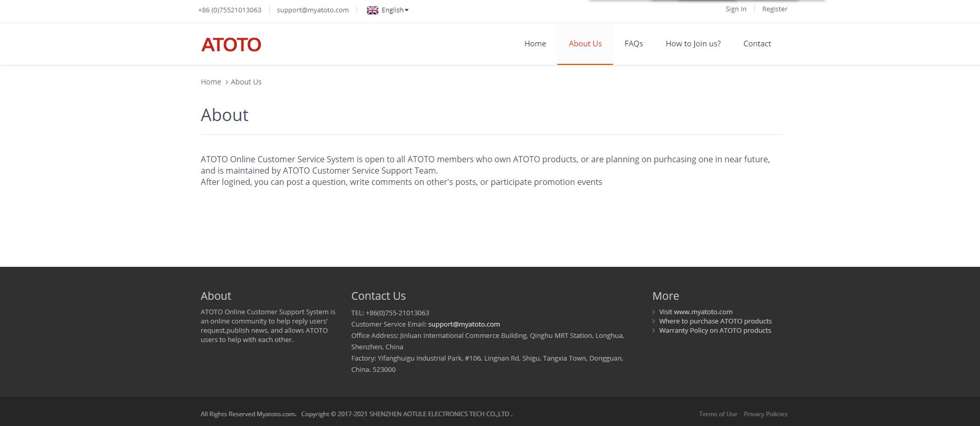Click the Factory address text in footer

(x=487, y=364)
